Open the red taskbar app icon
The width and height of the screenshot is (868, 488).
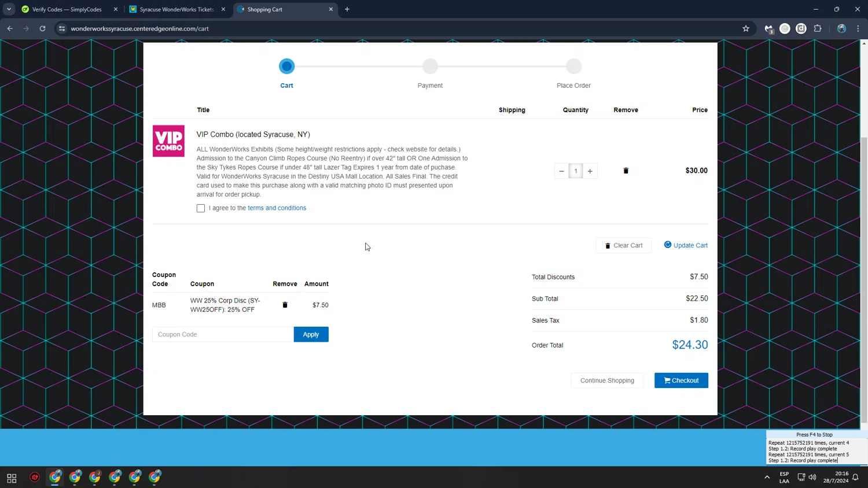(x=35, y=477)
